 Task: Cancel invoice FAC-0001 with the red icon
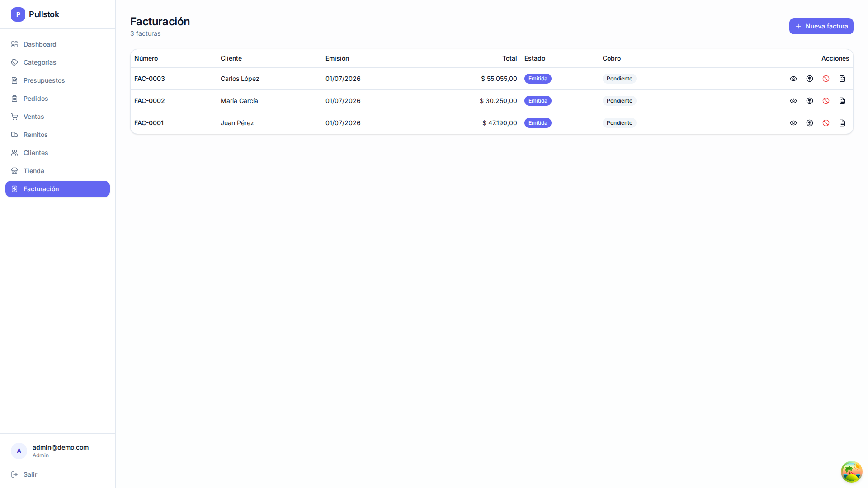pyautogui.click(x=826, y=123)
